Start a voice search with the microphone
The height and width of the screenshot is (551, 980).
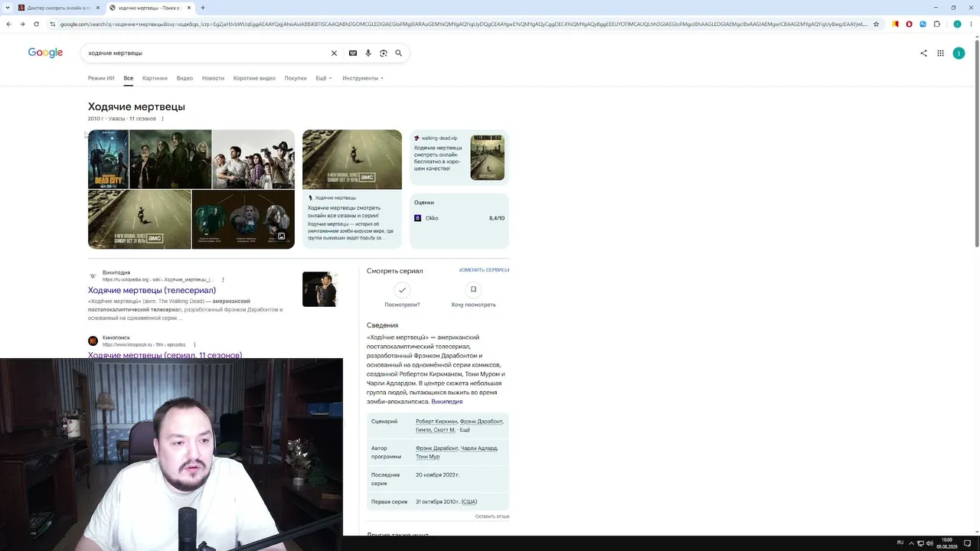coord(368,53)
